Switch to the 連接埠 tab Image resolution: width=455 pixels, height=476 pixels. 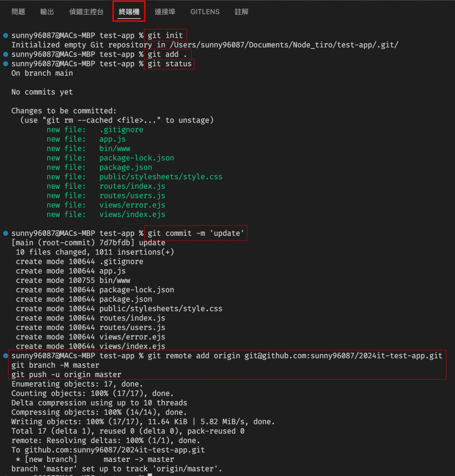[x=165, y=12]
